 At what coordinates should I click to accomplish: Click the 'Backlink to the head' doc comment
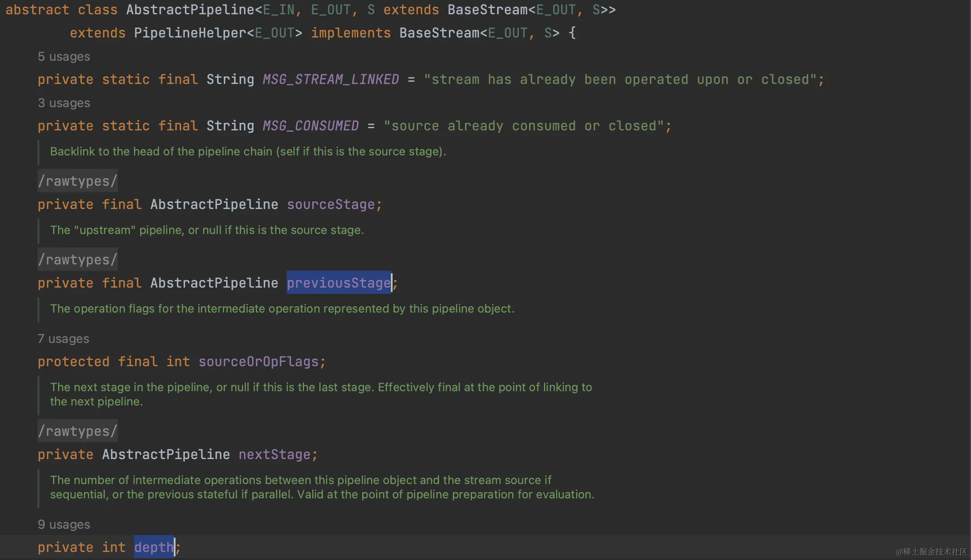(x=248, y=152)
